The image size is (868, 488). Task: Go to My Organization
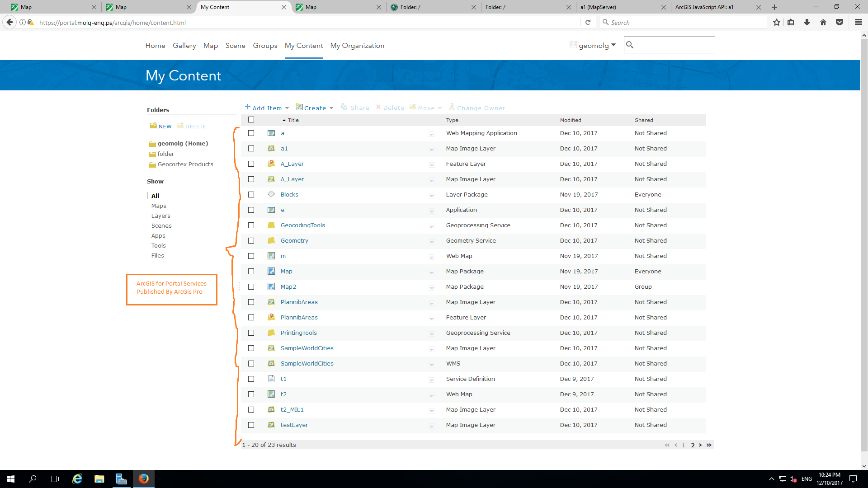[x=357, y=46]
